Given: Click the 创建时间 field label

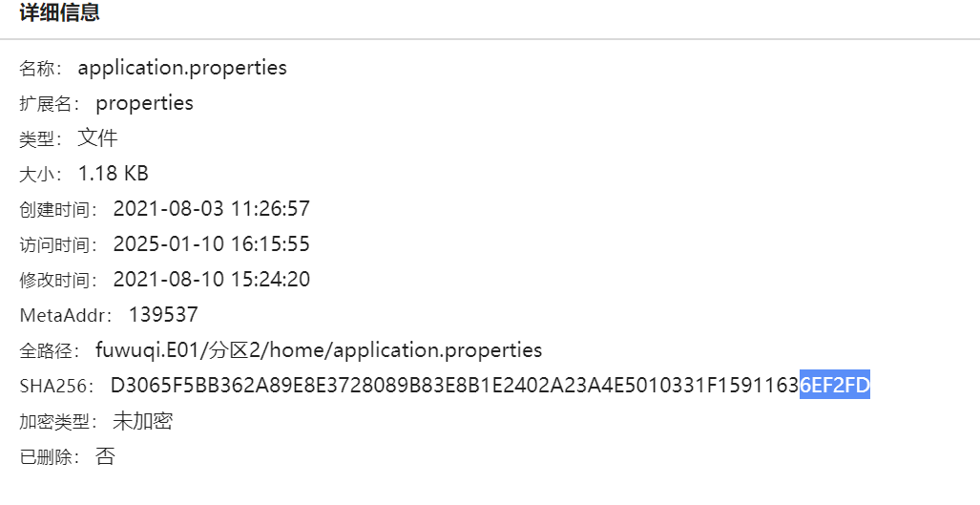Looking at the screenshot, I should [x=57, y=210].
